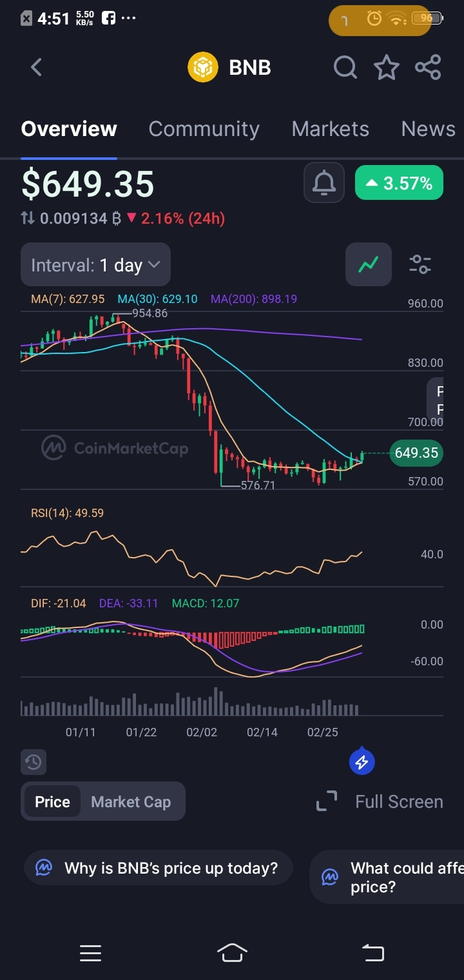Tap the 01/11 date on chart axis
464x980 pixels.
pyautogui.click(x=81, y=732)
